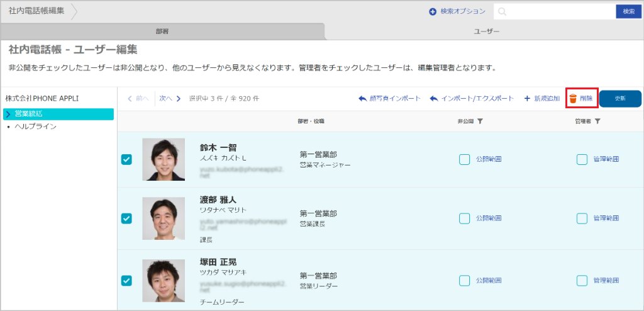644x311 pixels.
Task: Click the インポート/エクスポート arrow icon
Action: pos(434,99)
